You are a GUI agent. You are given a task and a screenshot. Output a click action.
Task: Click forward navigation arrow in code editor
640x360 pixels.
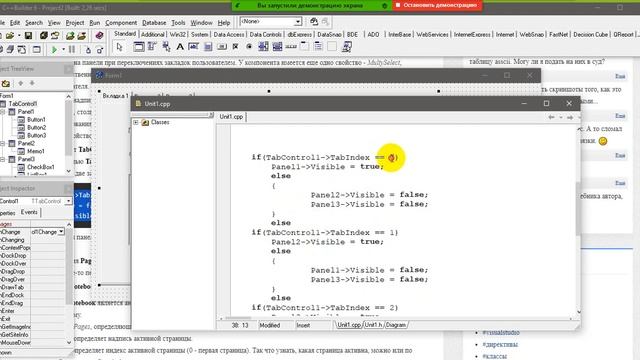[570, 117]
